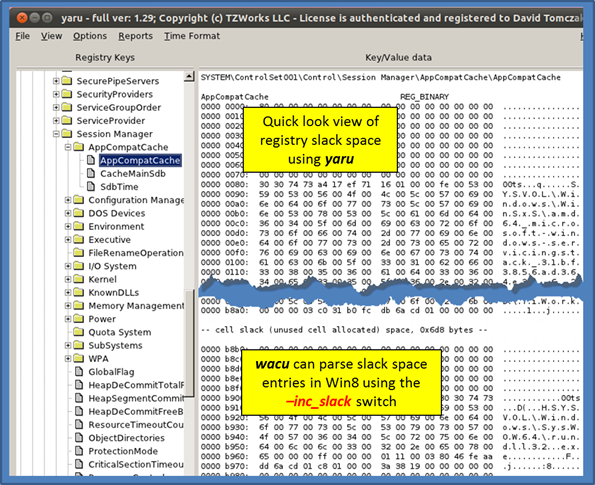Expand the Power key
The height and width of the screenshot is (485, 595).
point(68,319)
